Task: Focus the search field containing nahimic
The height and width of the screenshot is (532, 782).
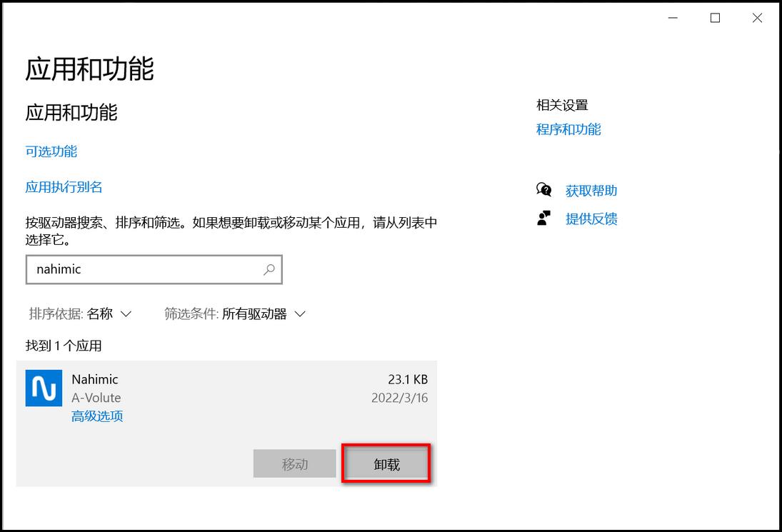Action: (143, 270)
